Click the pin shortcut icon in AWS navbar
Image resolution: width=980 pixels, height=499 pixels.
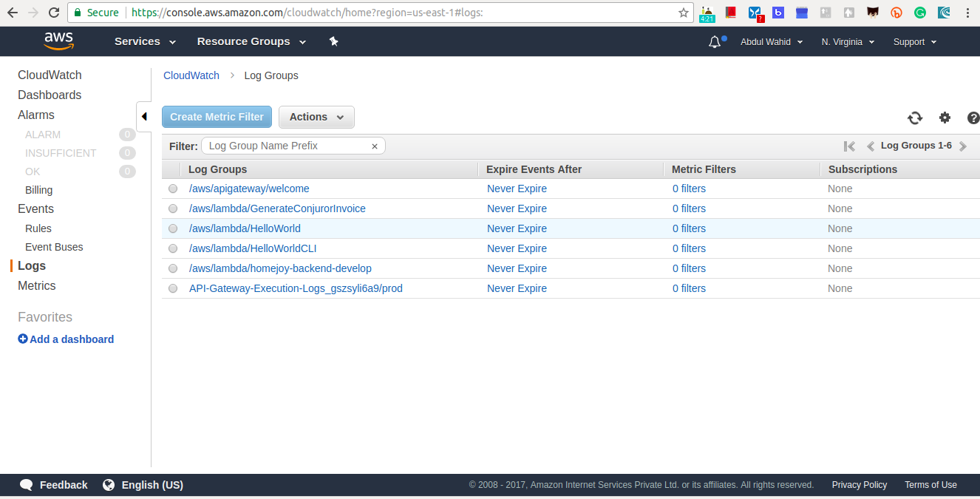coord(334,41)
